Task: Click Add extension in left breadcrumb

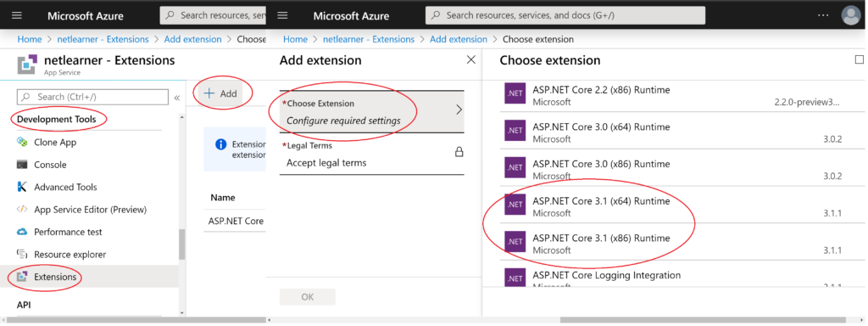Action: click(x=192, y=39)
